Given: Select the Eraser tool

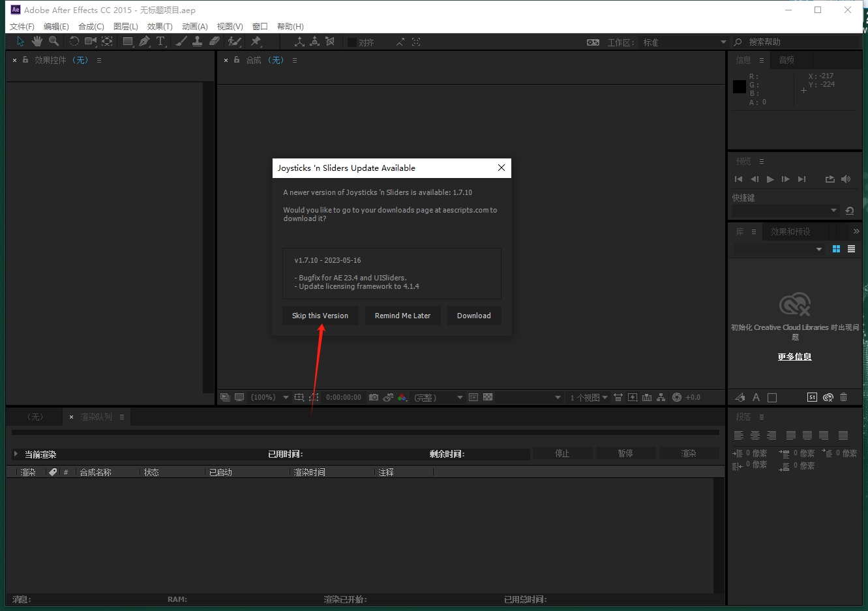Looking at the screenshot, I should [214, 41].
